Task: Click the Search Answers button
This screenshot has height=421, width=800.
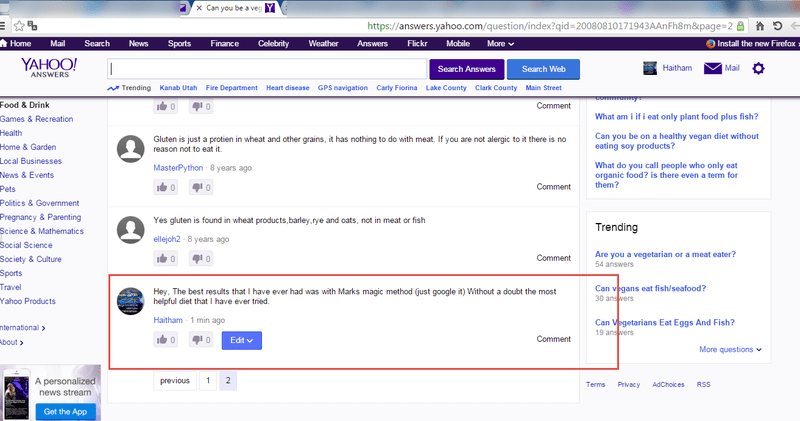Action: [466, 69]
